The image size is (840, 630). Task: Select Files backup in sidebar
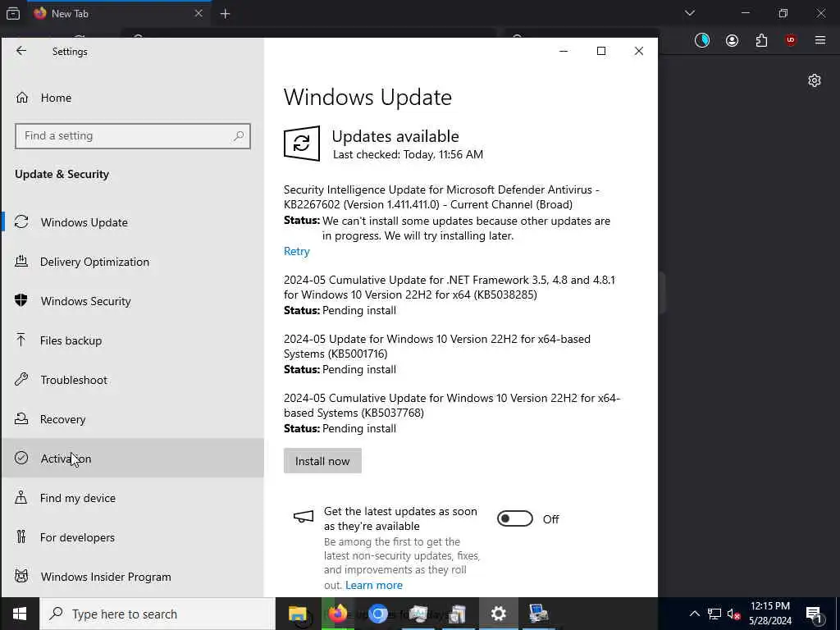tap(132, 340)
